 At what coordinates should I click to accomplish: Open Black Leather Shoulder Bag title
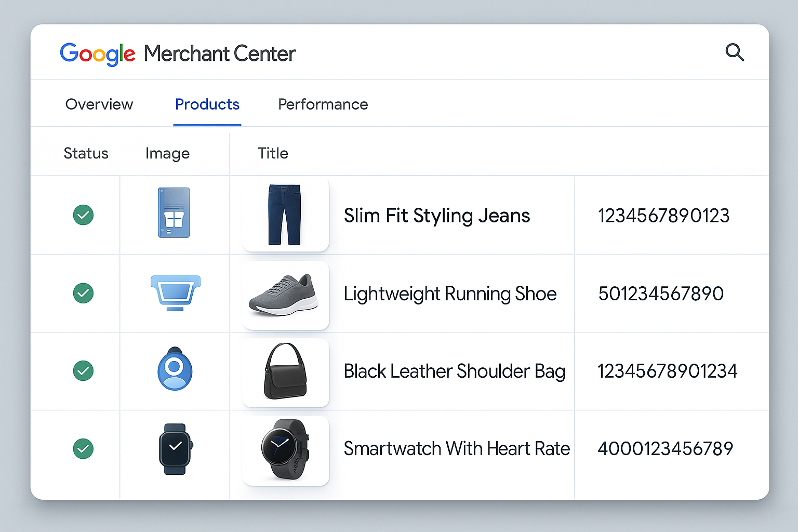pos(454,371)
